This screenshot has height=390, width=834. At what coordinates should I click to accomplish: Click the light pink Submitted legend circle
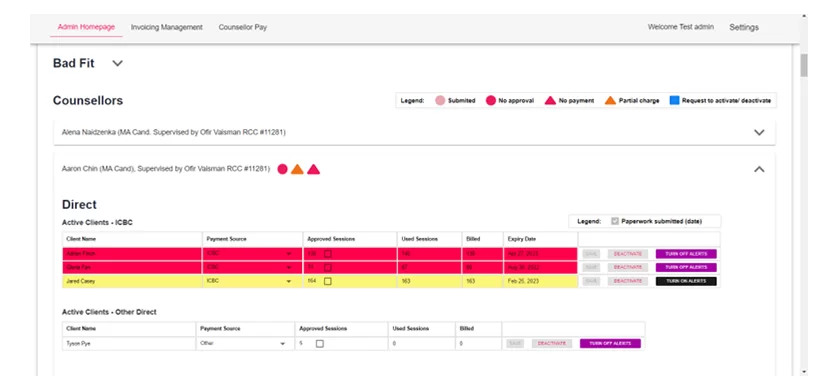(440, 101)
